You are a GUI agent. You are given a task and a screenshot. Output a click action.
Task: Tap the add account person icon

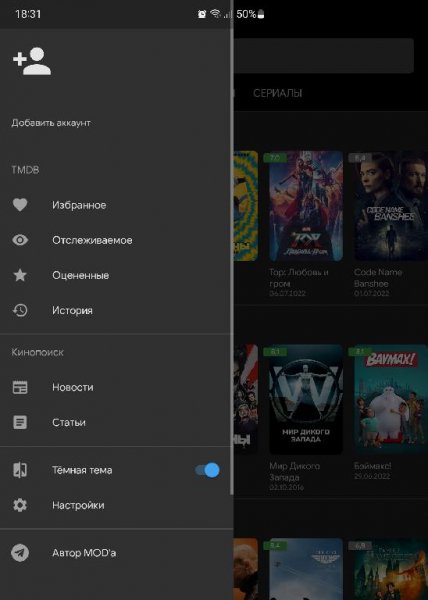[x=32, y=61]
